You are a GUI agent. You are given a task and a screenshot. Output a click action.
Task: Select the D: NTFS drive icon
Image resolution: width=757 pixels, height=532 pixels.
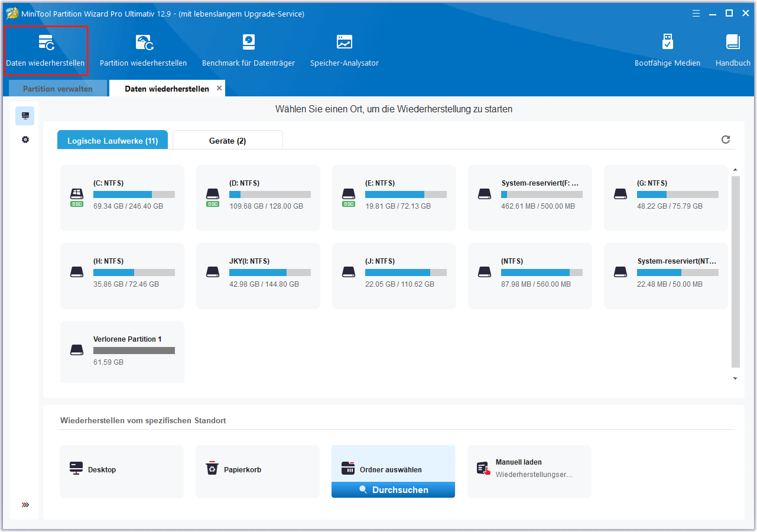[x=213, y=196]
